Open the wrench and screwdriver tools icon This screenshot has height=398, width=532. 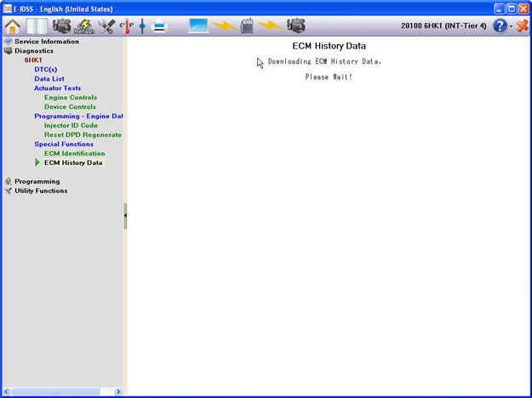coord(107,26)
